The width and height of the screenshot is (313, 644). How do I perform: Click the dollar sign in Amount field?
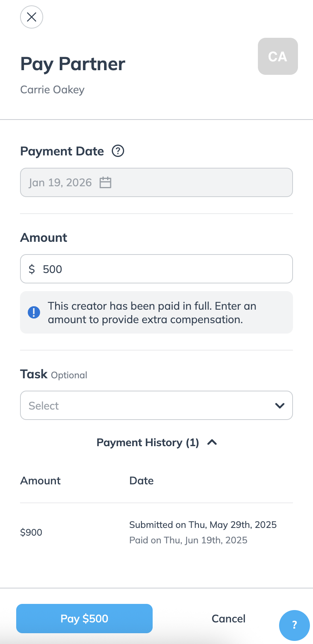click(x=32, y=269)
